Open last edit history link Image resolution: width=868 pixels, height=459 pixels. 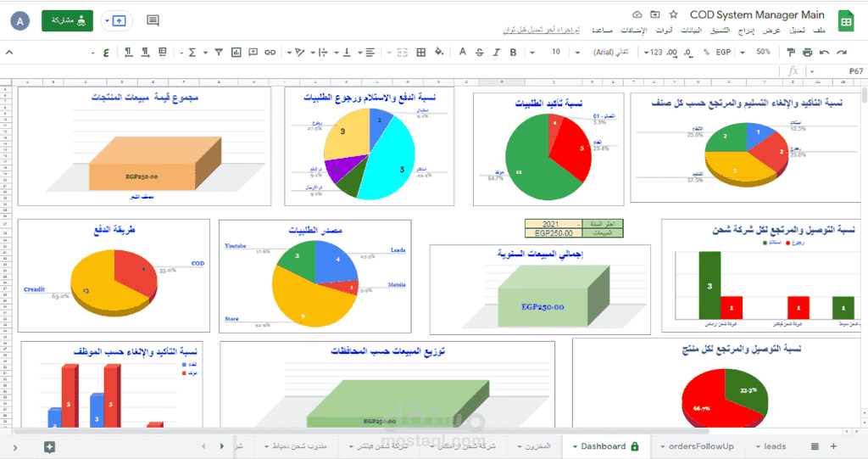542,30
